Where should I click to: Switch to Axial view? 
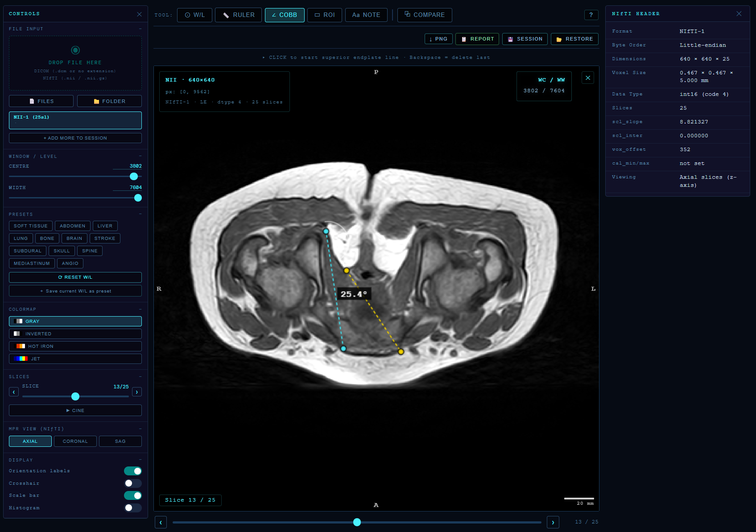coord(30,441)
